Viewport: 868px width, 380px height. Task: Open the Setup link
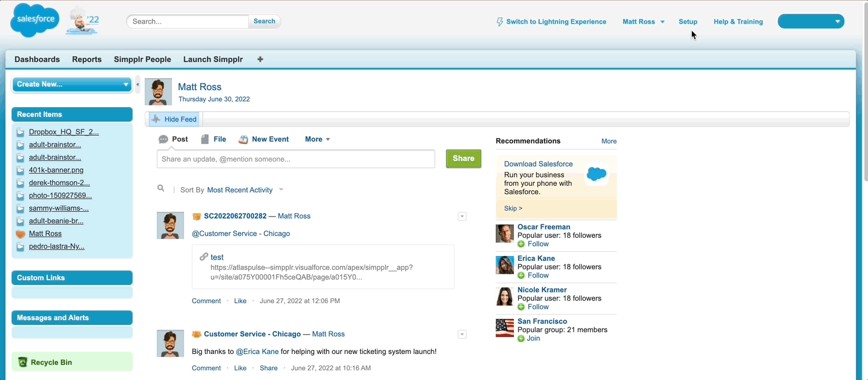click(688, 22)
